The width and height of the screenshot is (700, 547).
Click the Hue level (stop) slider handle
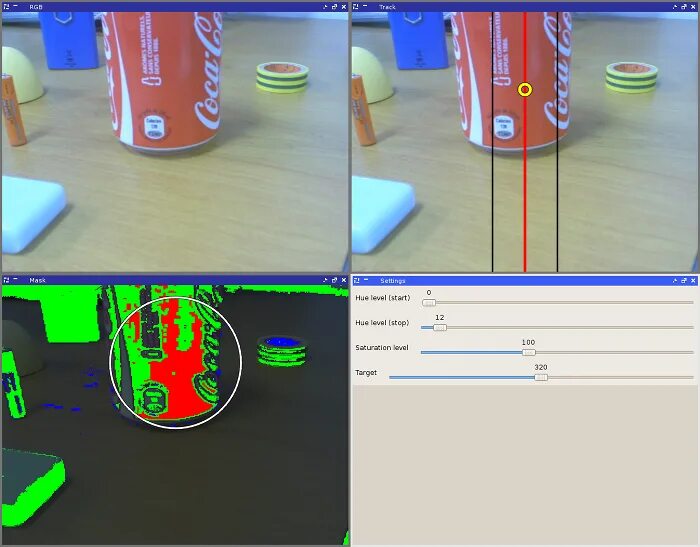[440, 328]
